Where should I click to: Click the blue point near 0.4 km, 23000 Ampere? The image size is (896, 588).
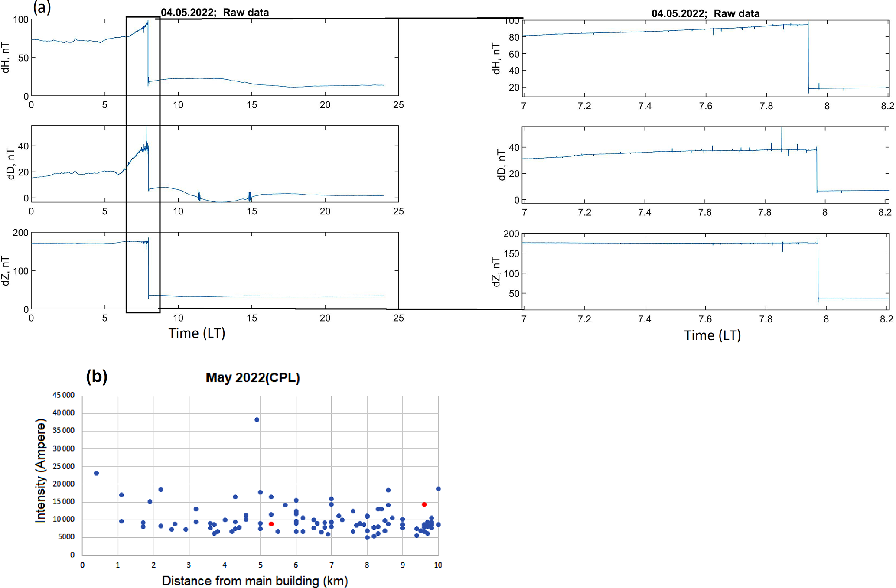(x=96, y=473)
